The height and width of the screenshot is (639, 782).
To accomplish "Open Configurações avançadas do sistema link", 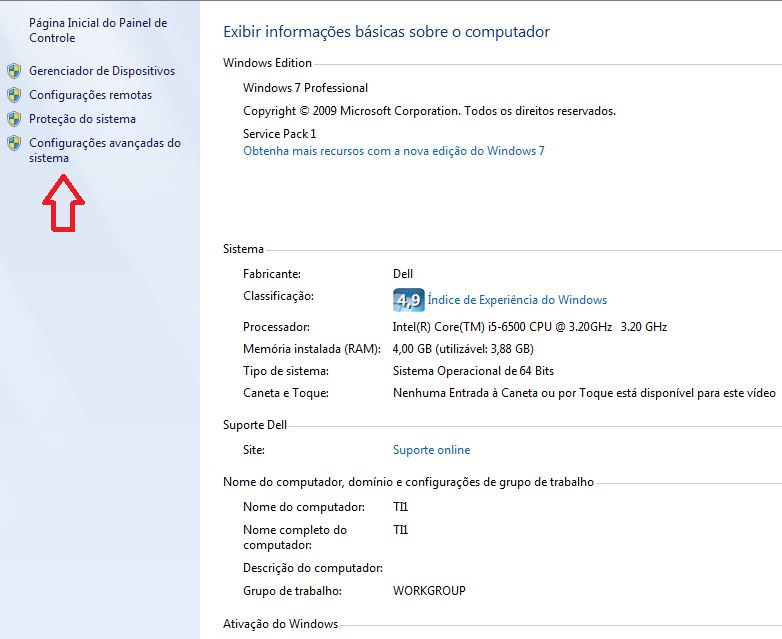I will tap(105, 150).
